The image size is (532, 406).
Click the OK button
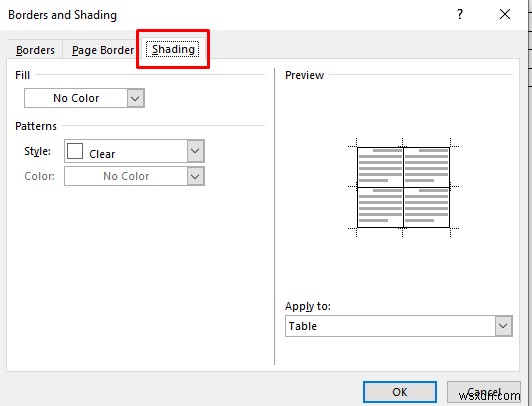tap(400, 392)
